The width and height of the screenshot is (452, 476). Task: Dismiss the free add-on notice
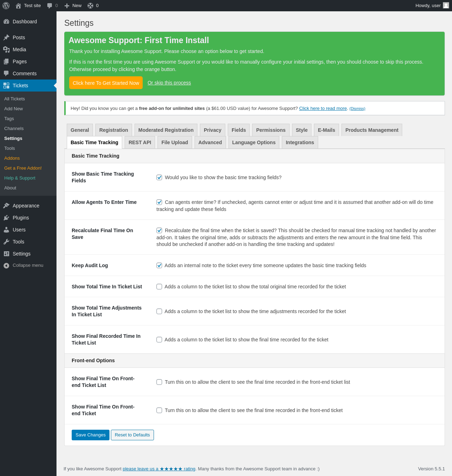point(357,108)
